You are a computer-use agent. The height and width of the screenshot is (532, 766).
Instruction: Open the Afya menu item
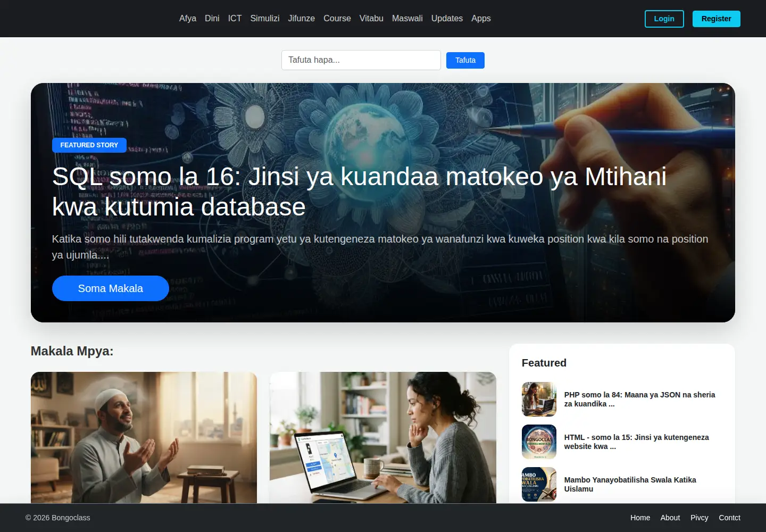click(x=188, y=18)
